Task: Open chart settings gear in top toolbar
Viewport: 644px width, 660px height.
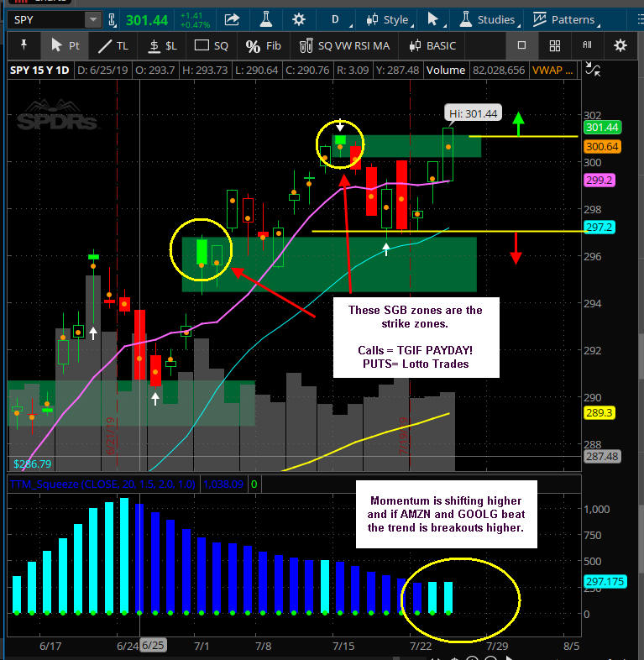Action: coord(298,19)
